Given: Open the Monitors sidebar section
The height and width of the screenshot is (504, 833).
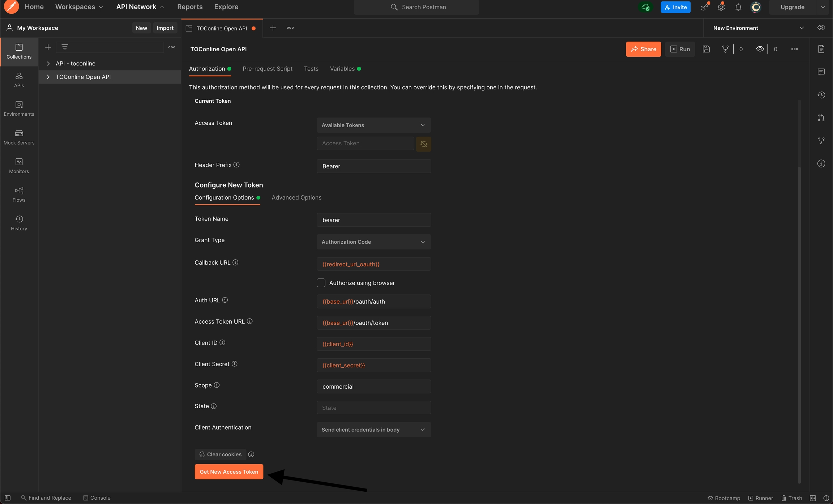Looking at the screenshot, I should point(19,166).
